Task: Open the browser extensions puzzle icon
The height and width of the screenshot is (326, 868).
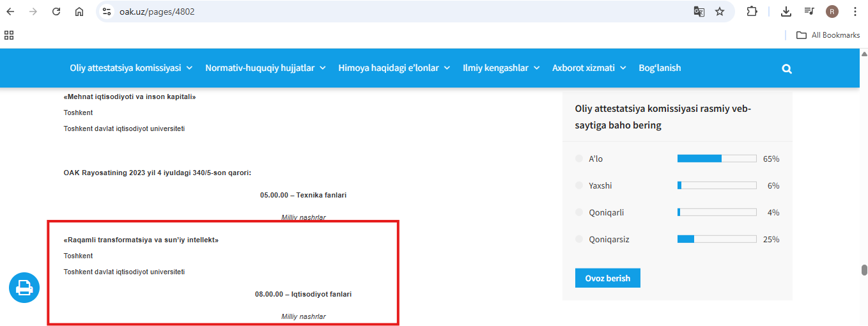Action: (752, 12)
